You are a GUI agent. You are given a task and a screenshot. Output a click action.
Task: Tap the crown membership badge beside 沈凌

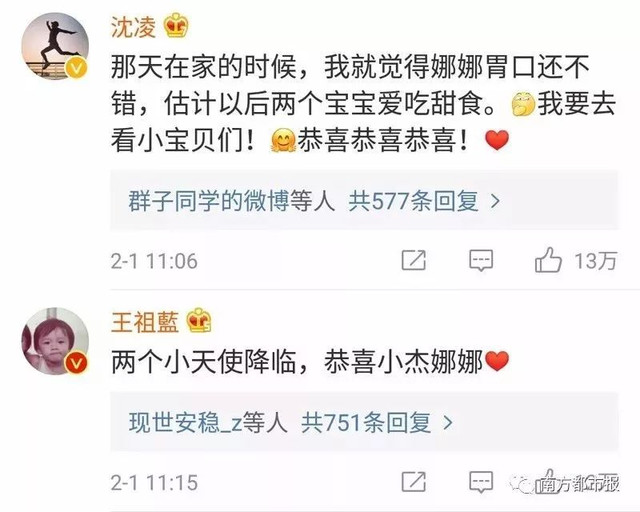tap(176, 25)
